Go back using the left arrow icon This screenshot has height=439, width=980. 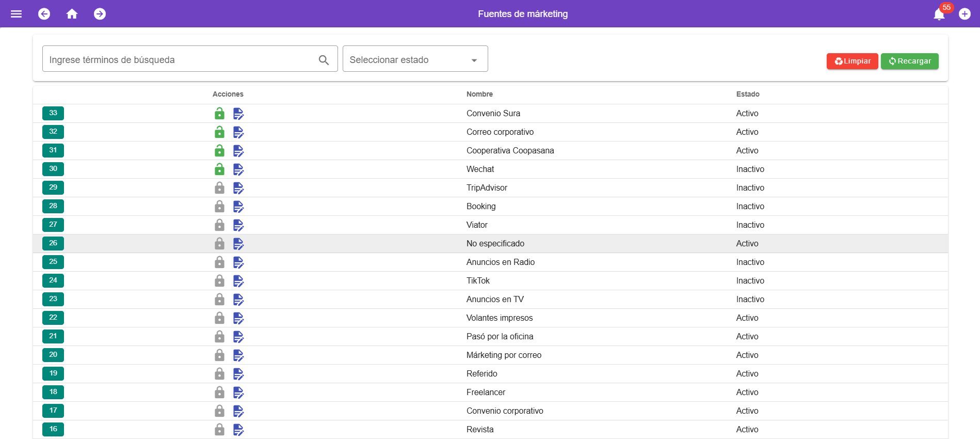click(44, 14)
